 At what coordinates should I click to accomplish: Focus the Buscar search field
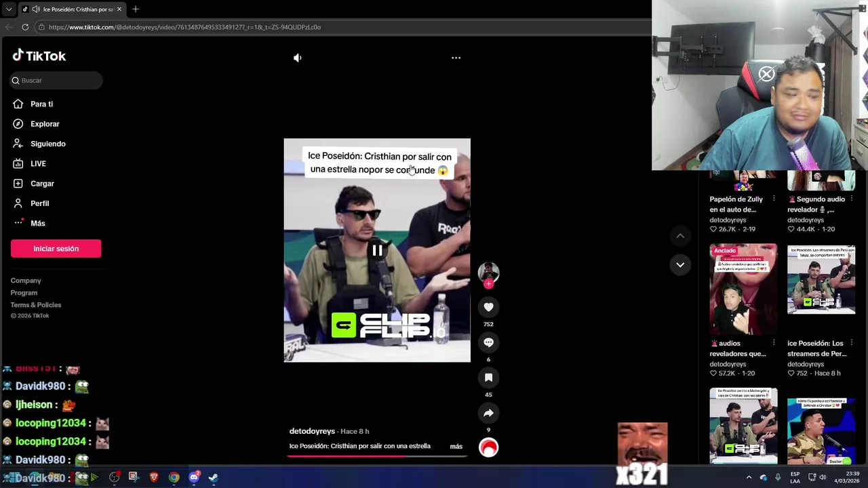coord(56,80)
